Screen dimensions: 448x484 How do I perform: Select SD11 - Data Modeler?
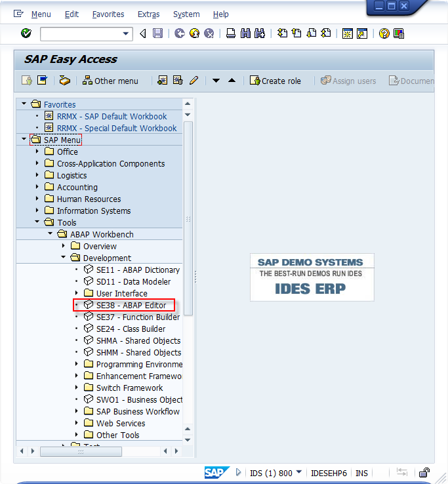(133, 282)
